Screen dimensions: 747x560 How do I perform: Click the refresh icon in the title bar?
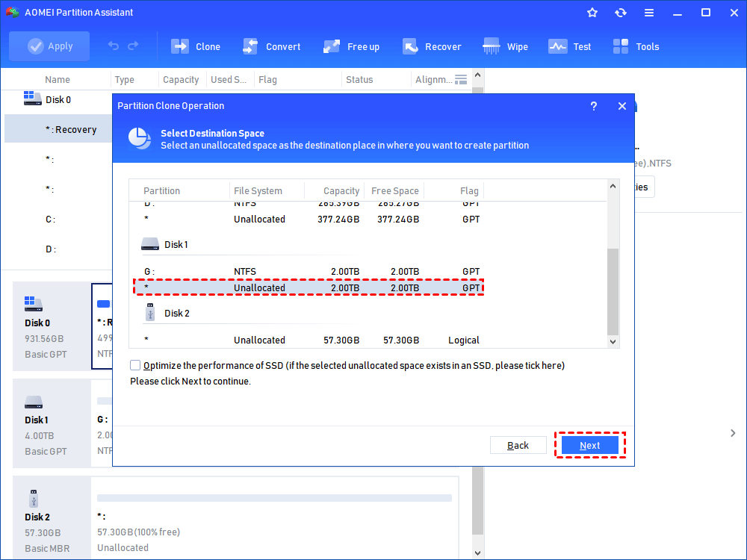point(621,12)
